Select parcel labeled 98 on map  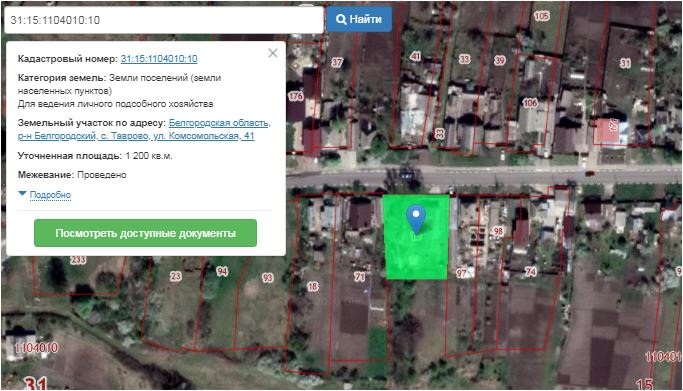(498, 231)
